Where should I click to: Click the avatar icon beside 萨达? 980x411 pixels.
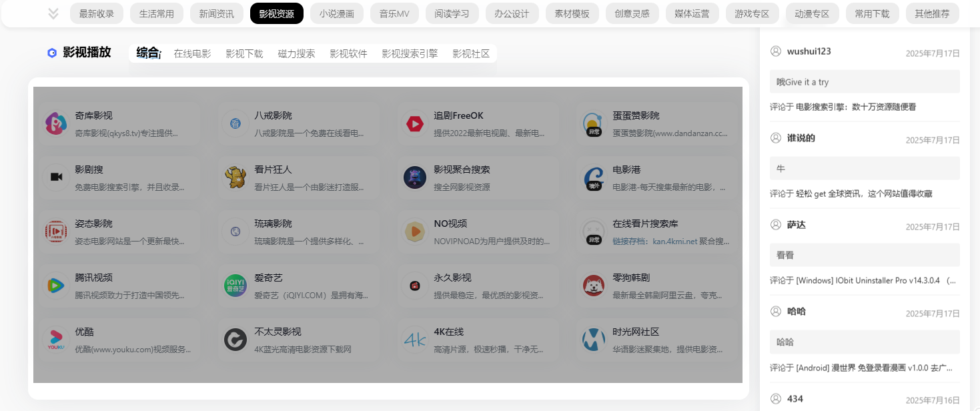coord(776,225)
